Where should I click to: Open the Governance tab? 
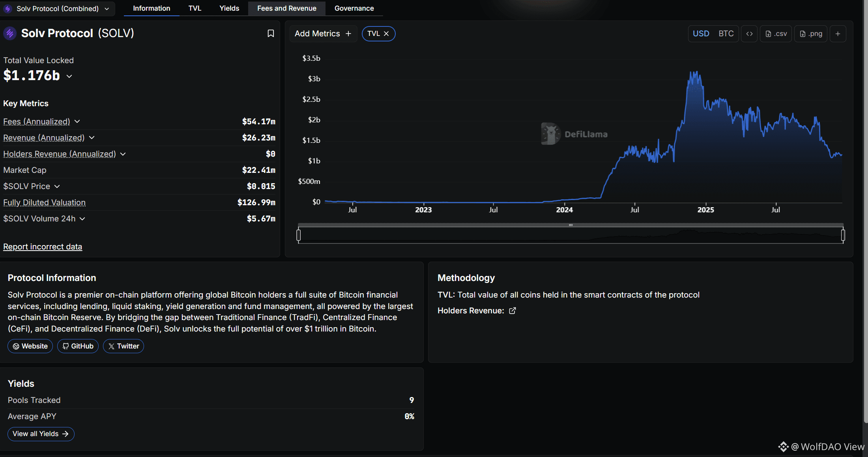coord(354,8)
